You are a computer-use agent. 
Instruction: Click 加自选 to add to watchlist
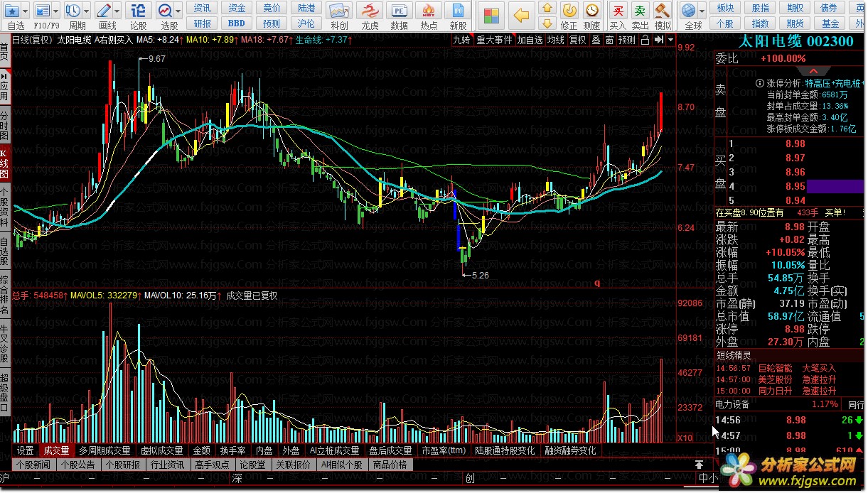click(x=530, y=40)
